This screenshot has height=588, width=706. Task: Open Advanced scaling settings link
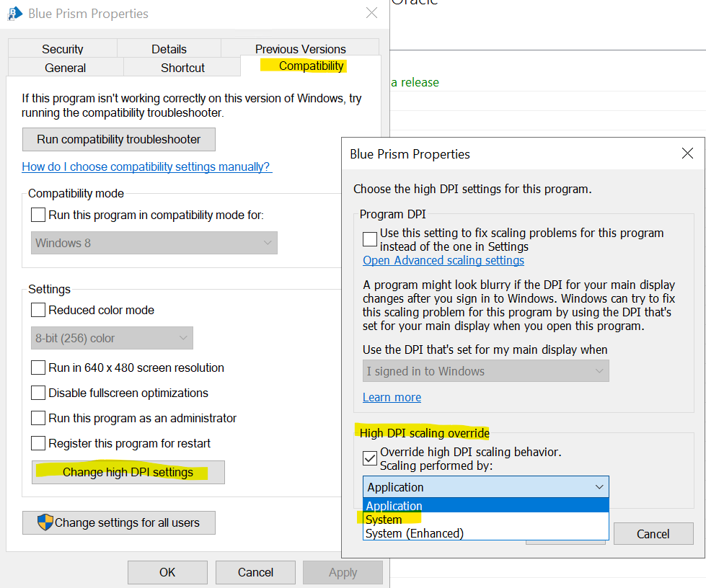444,260
